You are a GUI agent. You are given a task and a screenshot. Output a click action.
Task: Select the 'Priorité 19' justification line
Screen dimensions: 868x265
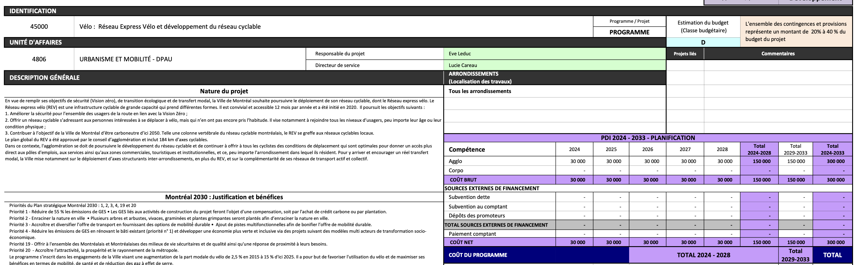click(x=168, y=244)
